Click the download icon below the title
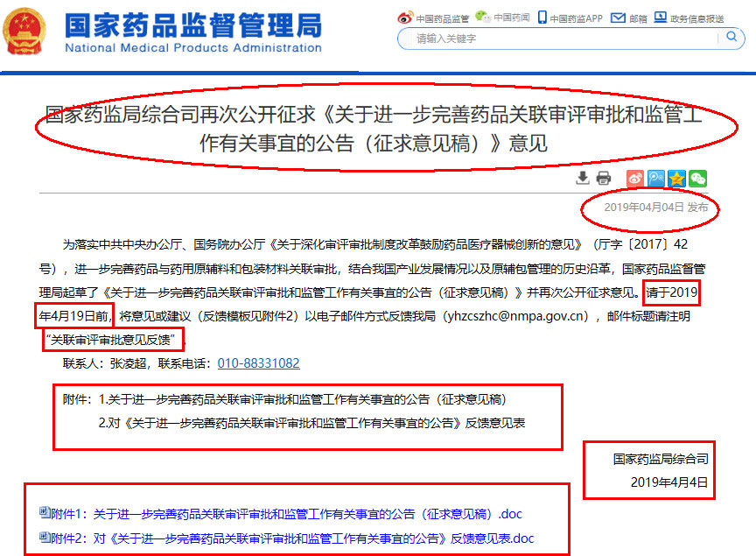Image resolution: width=756 pixels, height=556 pixels. [x=583, y=179]
